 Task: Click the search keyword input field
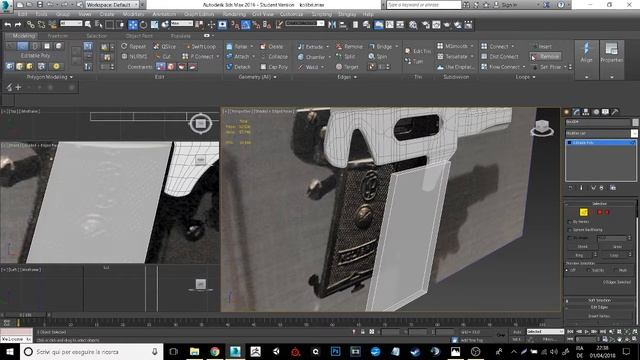click(423, 4)
